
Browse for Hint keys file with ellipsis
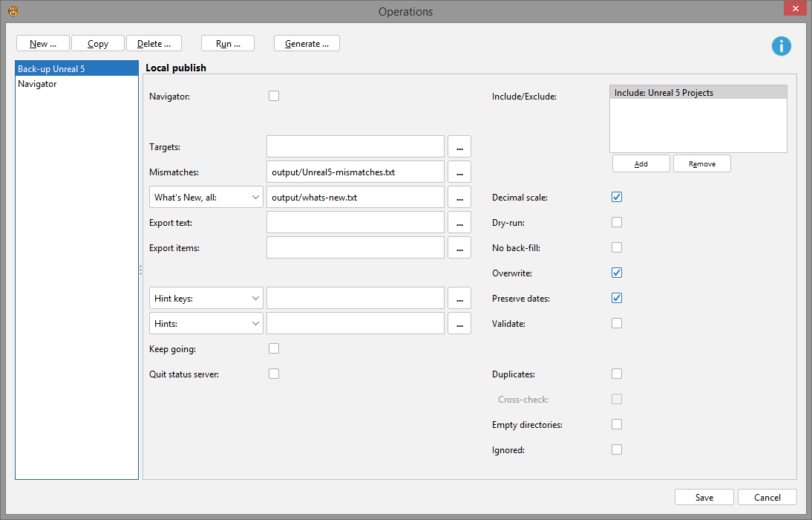pyautogui.click(x=459, y=298)
